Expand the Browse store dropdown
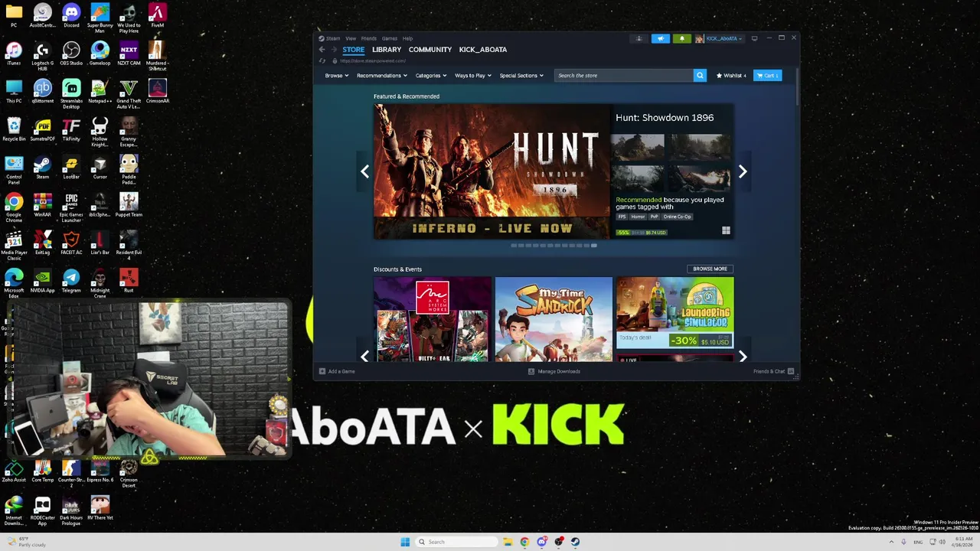This screenshot has height=551, width=980. click(x=337, y=76)
